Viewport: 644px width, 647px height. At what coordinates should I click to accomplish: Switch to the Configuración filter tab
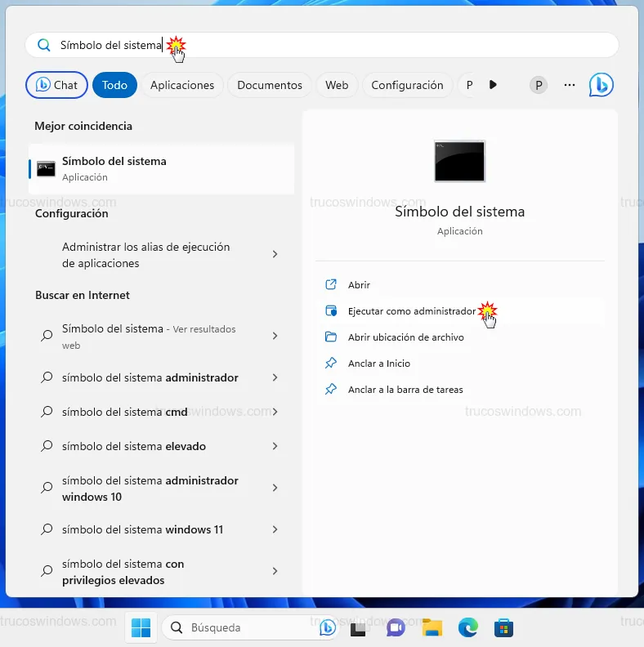click(407, 85)
